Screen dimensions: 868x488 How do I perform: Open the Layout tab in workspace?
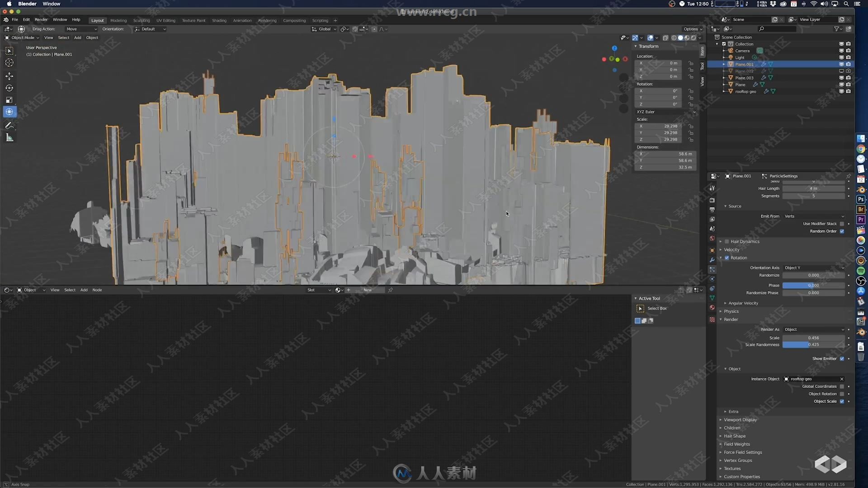(97, 20)
